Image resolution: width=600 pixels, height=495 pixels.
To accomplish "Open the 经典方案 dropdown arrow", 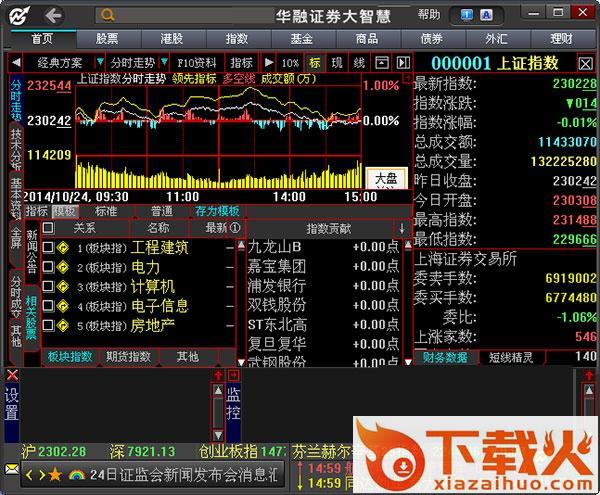I will [99, 62].
